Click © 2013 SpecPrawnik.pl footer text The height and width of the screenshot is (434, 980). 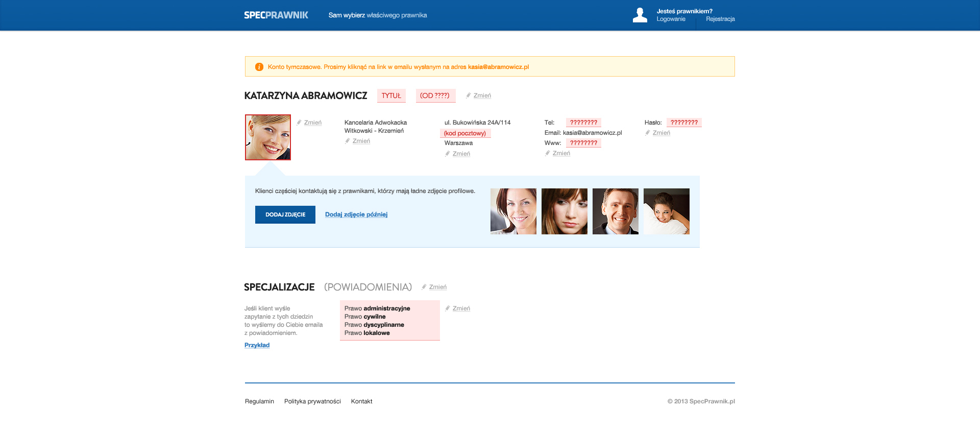tap(701, 401)
